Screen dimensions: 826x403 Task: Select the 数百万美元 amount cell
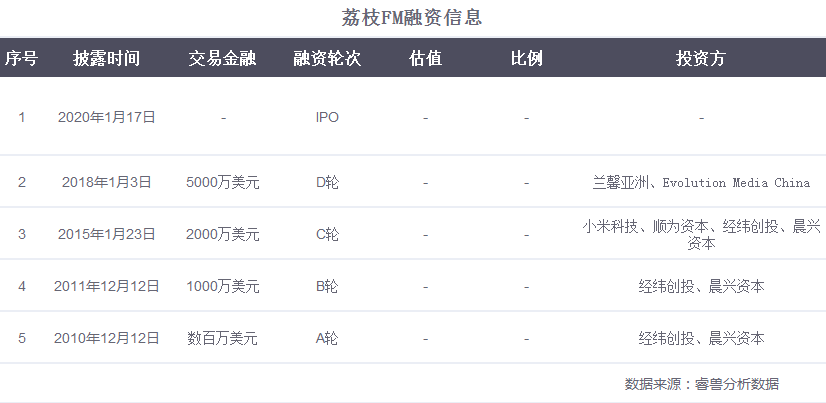pos(222,338)
